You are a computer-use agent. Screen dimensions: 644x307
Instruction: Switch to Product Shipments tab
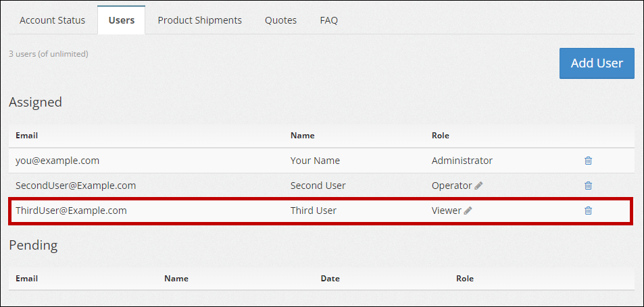tap(199, 20)
